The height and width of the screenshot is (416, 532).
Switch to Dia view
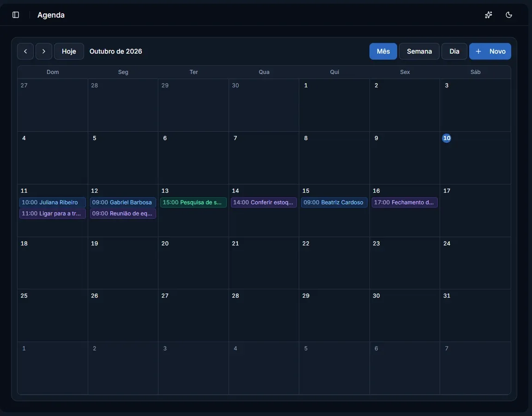[454, 51]
